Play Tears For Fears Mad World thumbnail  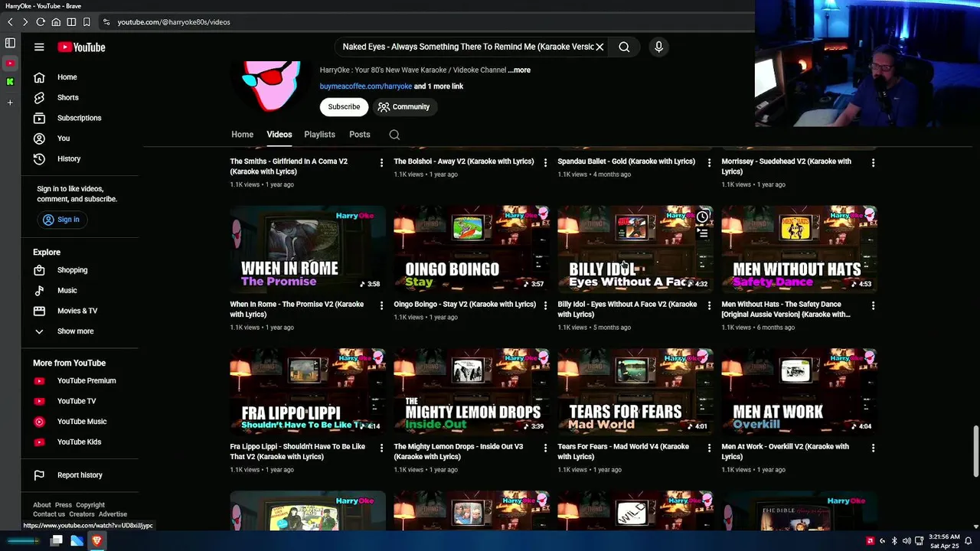(x=635, y=391)
